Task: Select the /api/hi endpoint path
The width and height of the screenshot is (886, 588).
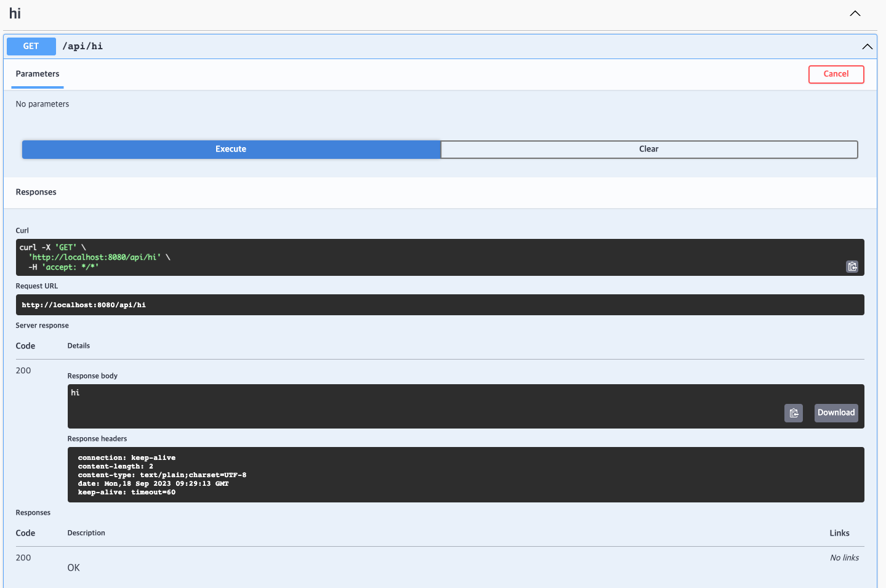Action: click(83, 46)
